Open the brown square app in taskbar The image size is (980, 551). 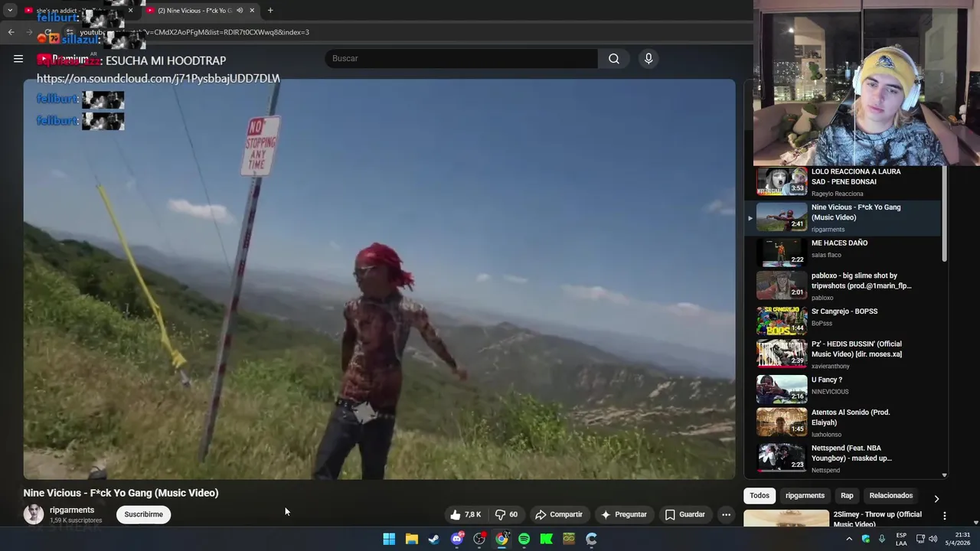pos(569,539)
